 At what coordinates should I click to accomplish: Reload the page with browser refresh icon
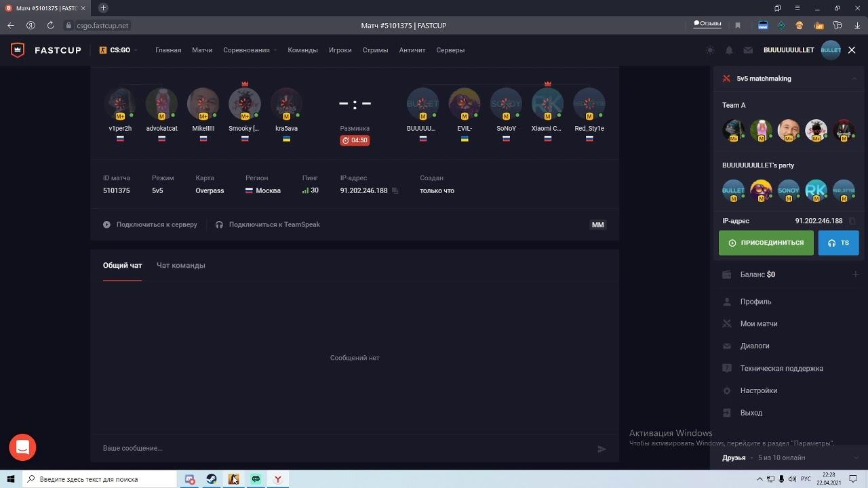click(50, 25)
